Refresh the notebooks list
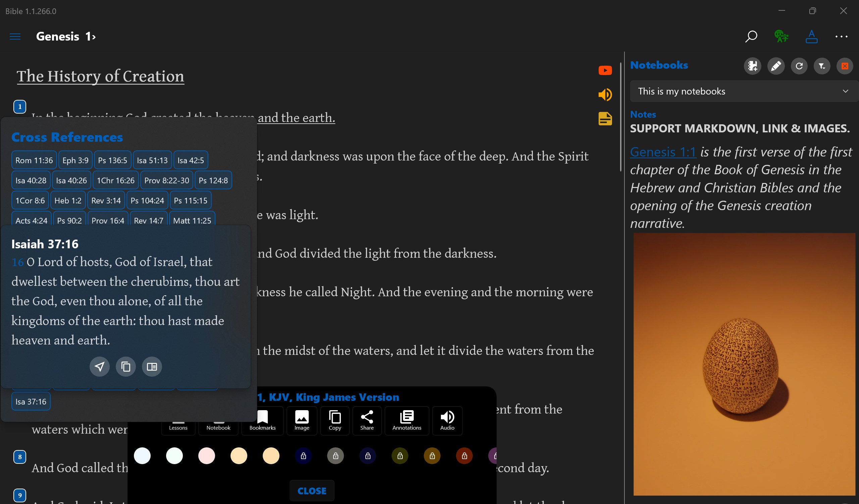This screenshot has width=859, height=504. coord(799,66)
